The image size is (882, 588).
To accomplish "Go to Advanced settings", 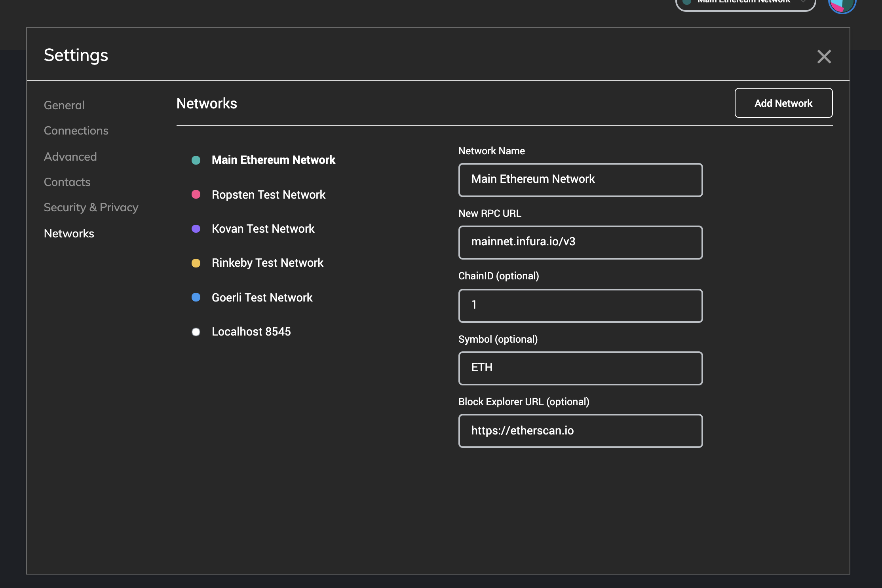I will click(70, 157).
